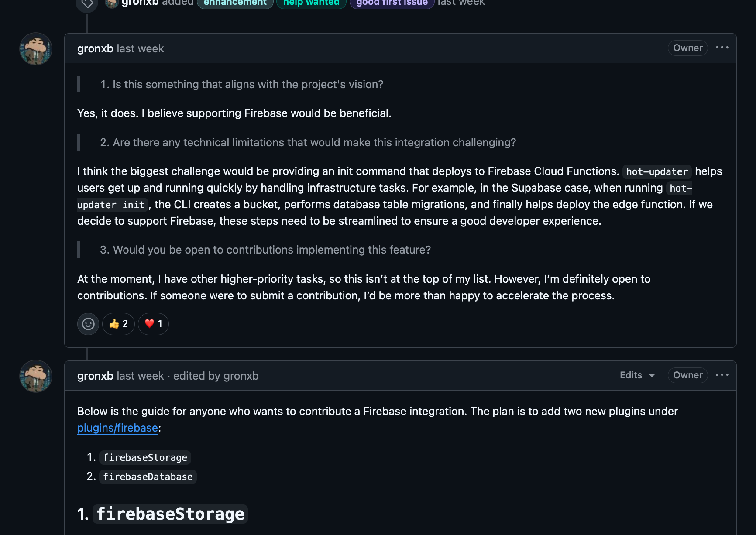The height and width of the screenshot is (535, 756).
Task: Open the plugins/firebase link
Action: click(x=117, y=428)
